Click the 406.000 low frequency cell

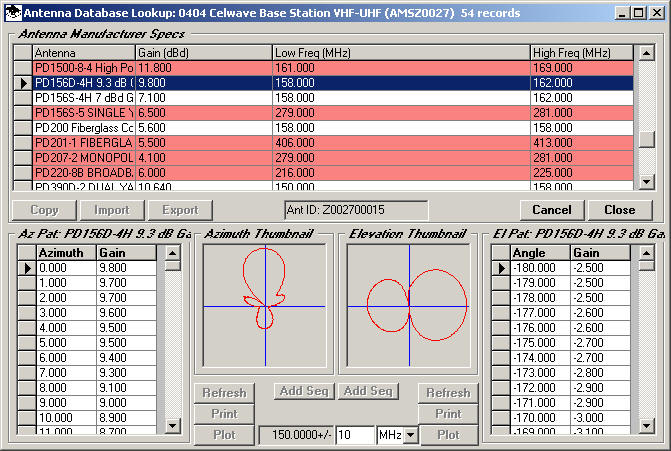point(401,143)
